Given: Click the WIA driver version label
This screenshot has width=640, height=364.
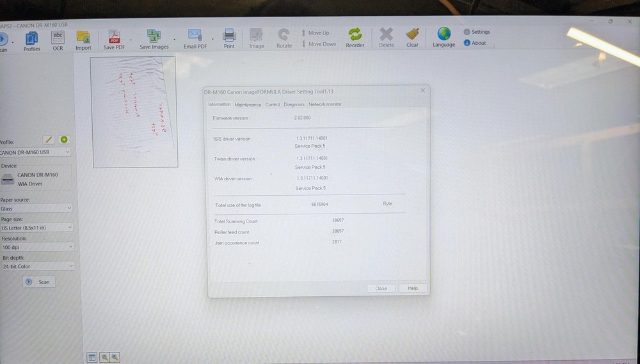Looking at the screenshot, I should 234,178.
